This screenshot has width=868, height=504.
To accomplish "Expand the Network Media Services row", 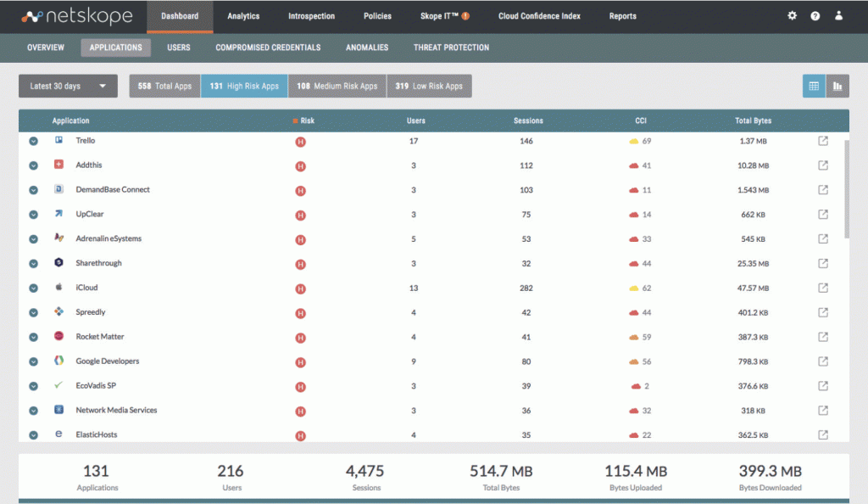I will pos(33,411).
